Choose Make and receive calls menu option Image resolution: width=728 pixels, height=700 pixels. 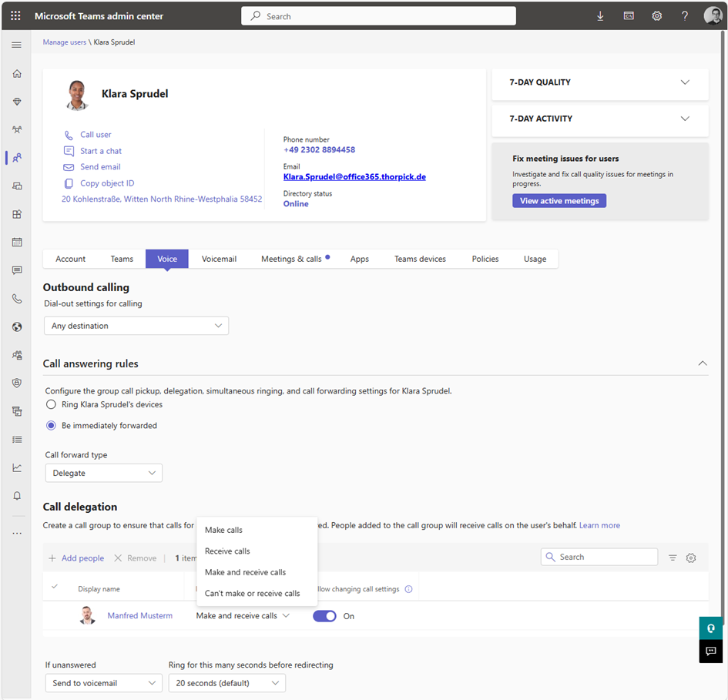point(257,572)
